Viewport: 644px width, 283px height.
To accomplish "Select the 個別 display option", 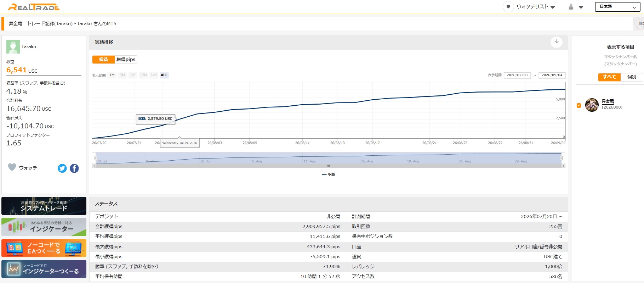I will (632, 77).
